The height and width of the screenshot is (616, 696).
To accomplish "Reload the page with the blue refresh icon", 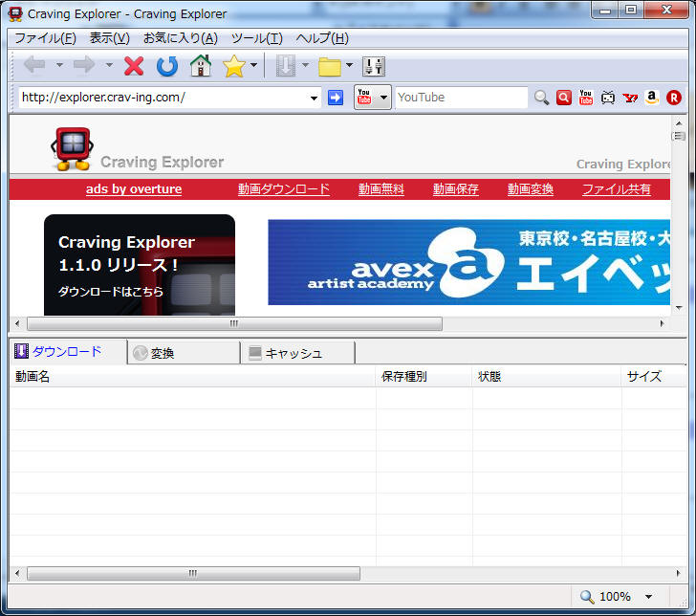I will [167, 66].
